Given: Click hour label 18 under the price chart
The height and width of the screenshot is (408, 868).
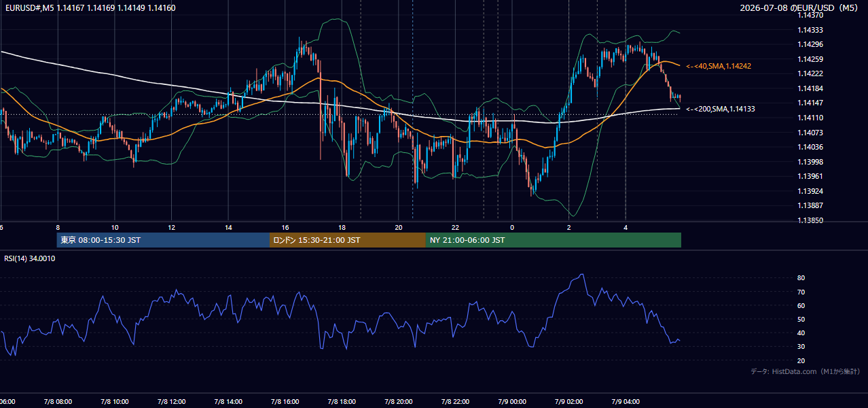Looking at the screenshot, I should pyautogui.click(x=342, y=227).
